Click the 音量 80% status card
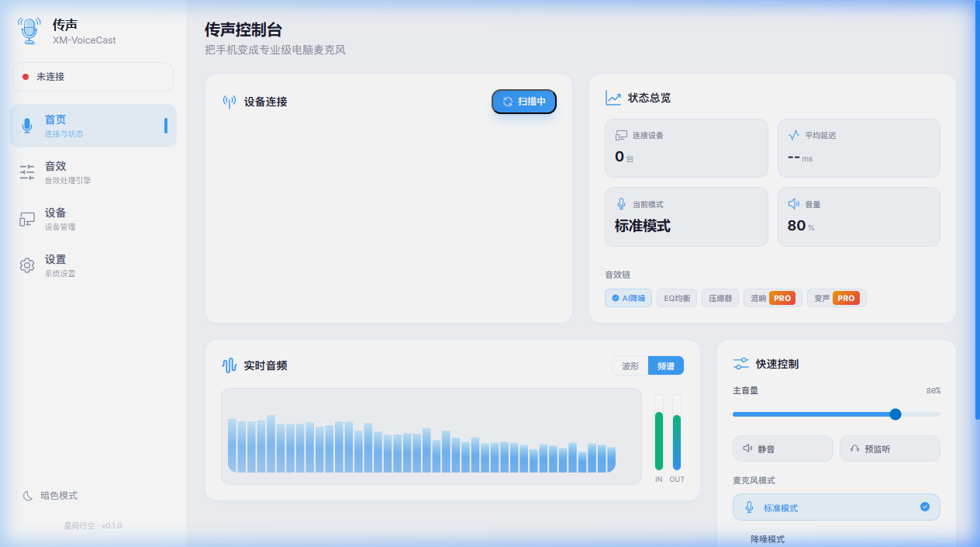The height and width of the screenshot is (547, 980). tap(859, 217)
